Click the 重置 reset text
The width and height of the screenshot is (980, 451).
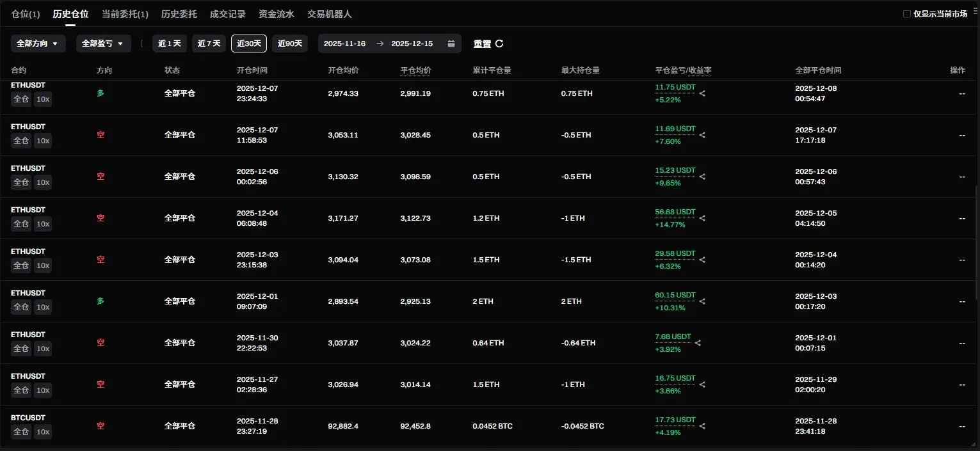[x=482, y=44]
